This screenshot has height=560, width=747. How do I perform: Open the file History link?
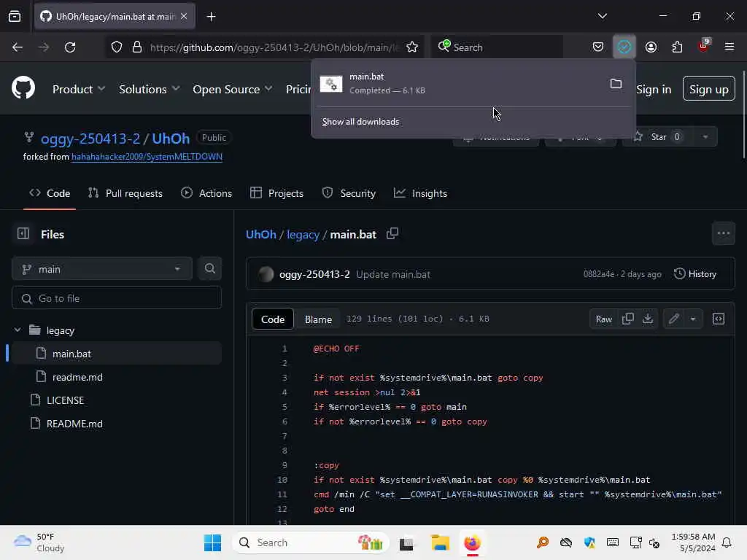[x=695, y=274]
